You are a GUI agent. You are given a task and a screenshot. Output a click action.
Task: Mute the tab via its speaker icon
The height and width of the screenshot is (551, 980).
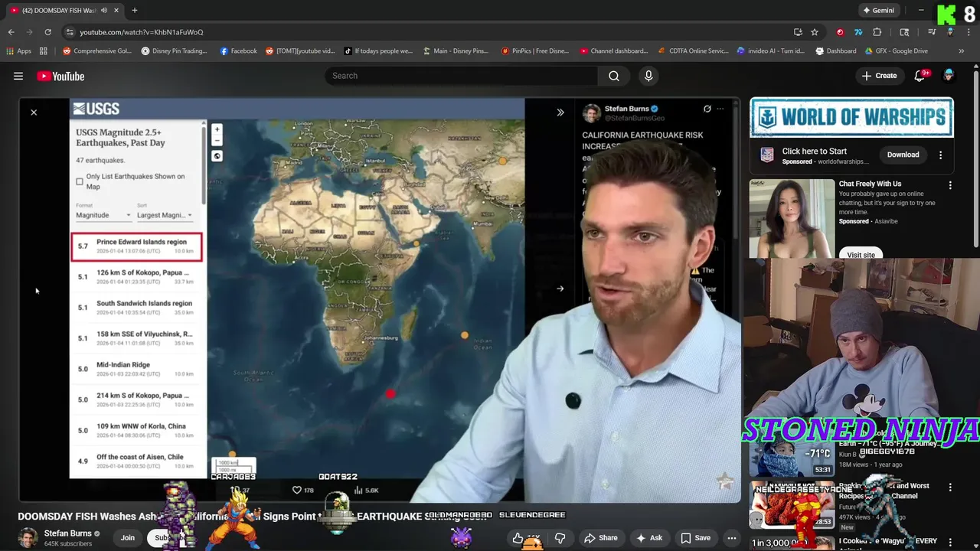pos(103,10)
